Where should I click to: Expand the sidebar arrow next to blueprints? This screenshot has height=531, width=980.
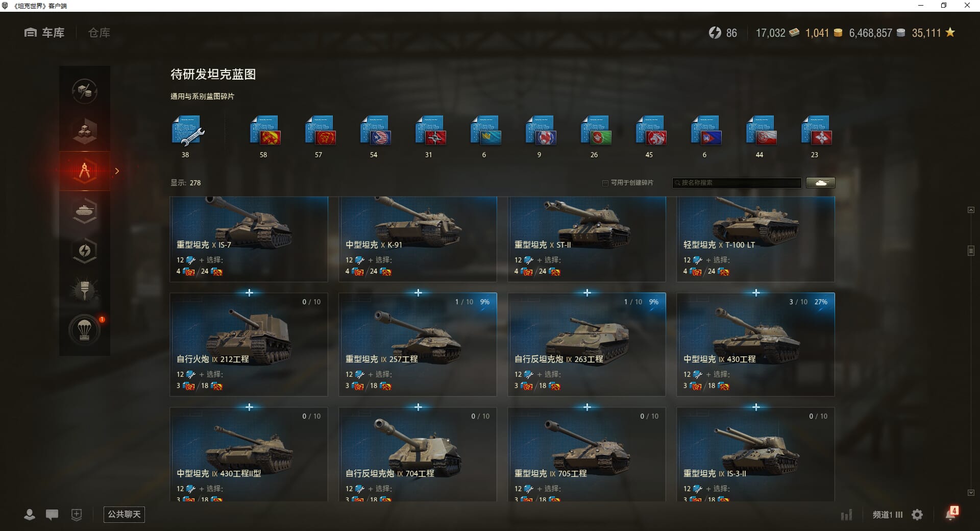117,171
